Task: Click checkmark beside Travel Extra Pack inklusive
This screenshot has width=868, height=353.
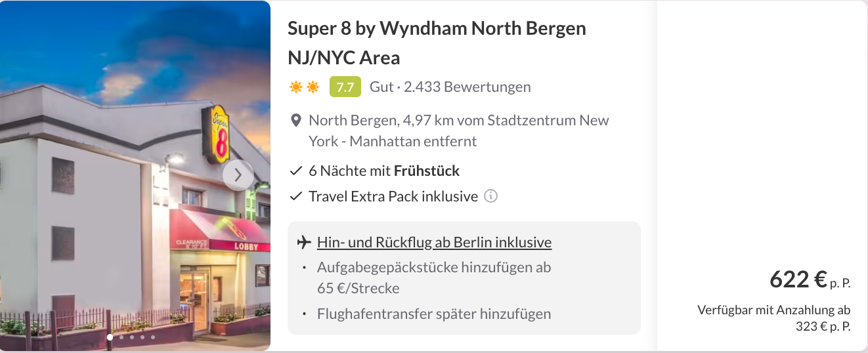Action: click(296, 196)
